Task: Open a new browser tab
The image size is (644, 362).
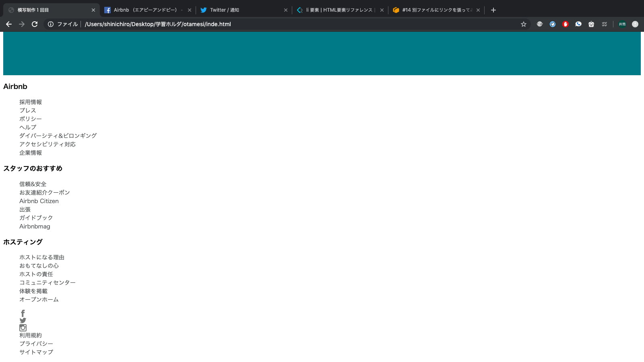Action: click(493, 10)
